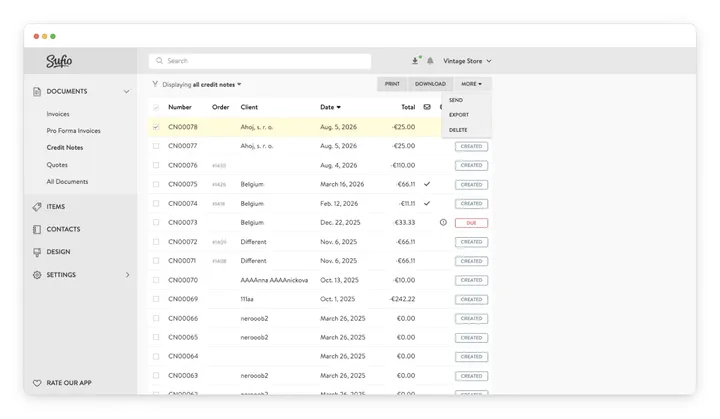Click the Contacts book icon
Viewport: 720px width, 419px height.
pos(37,229)
